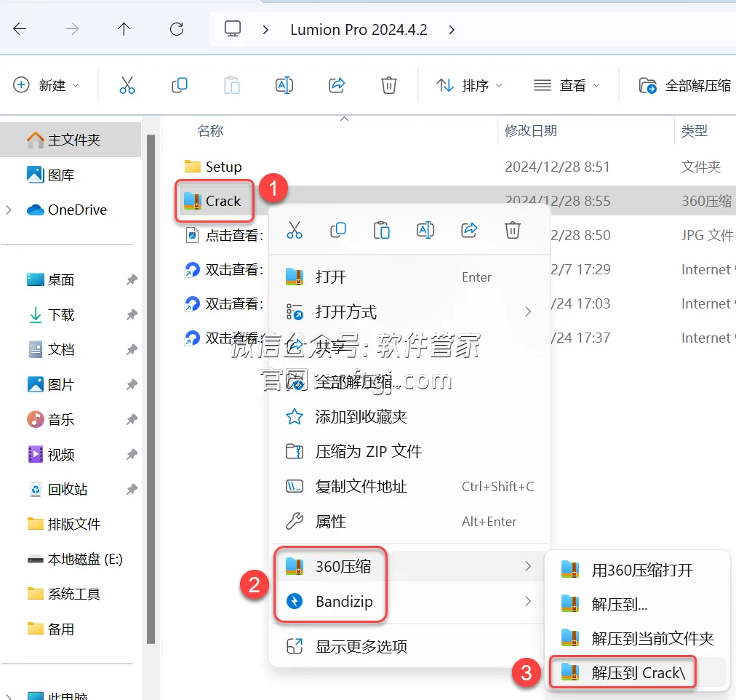This screenshot has width=736, height=700.
Task: Open the 新建 dropdown
Action: (46, 85)
